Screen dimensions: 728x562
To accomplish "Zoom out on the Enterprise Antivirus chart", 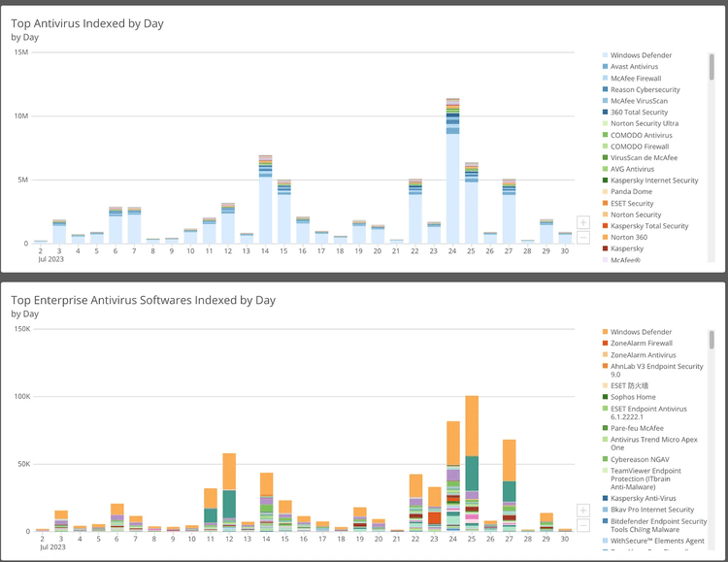I will [x=582, y=525].
